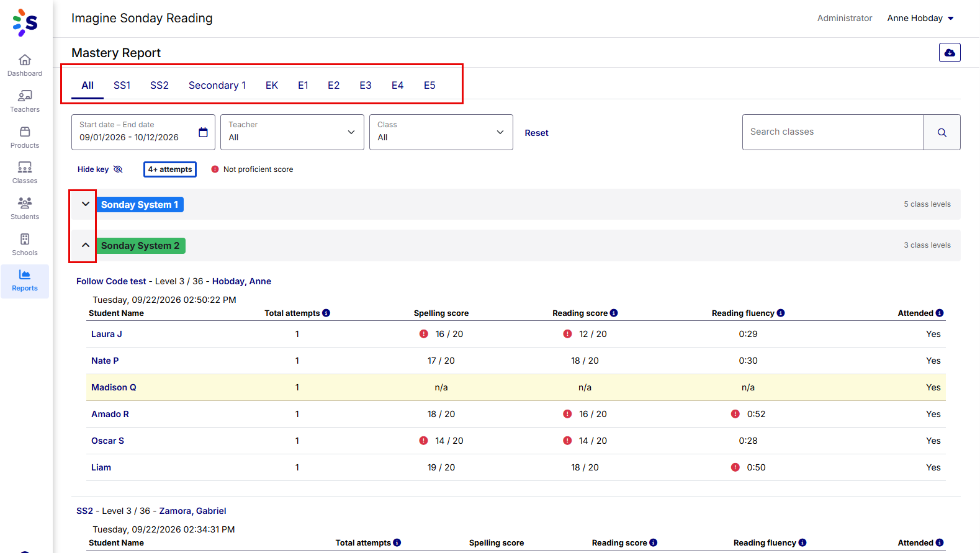Select the SS2 tab
The image size is (980, 553).
(x=160, y=85)
